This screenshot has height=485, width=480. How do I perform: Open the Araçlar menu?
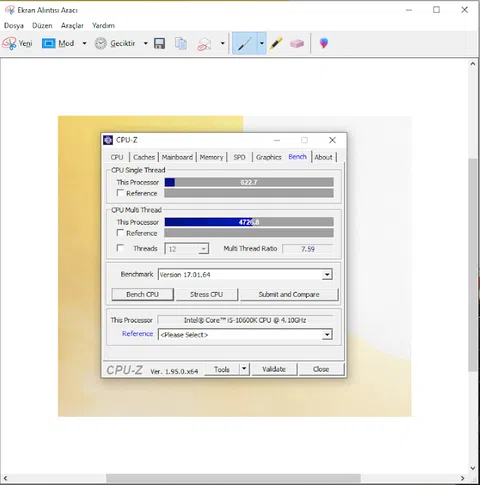point(72,26)
